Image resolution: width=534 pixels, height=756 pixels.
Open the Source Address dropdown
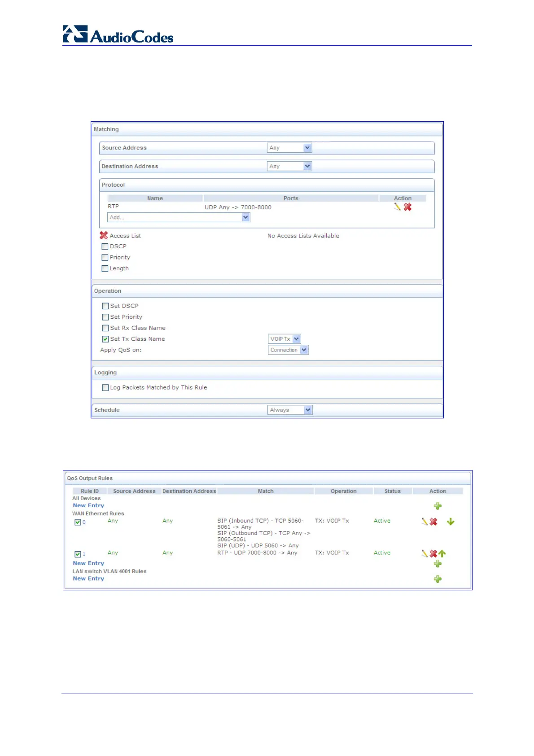click(x=289, y=148)
